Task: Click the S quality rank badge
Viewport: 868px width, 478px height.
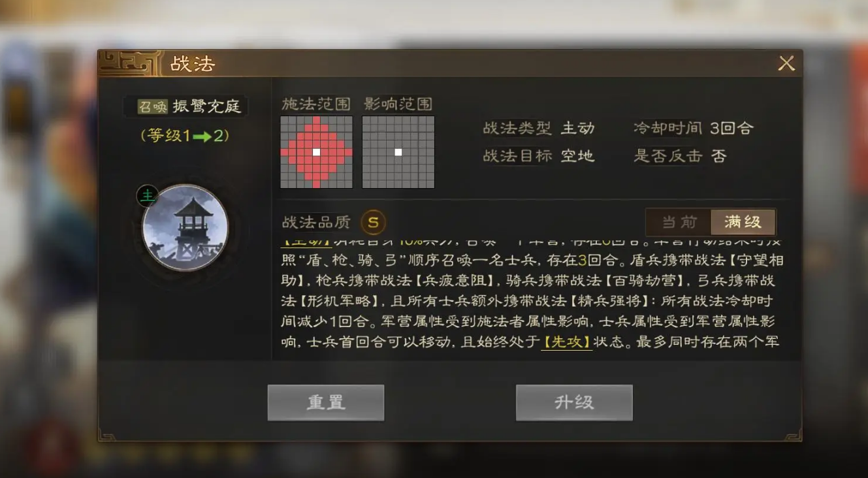Action: (373, 222)
